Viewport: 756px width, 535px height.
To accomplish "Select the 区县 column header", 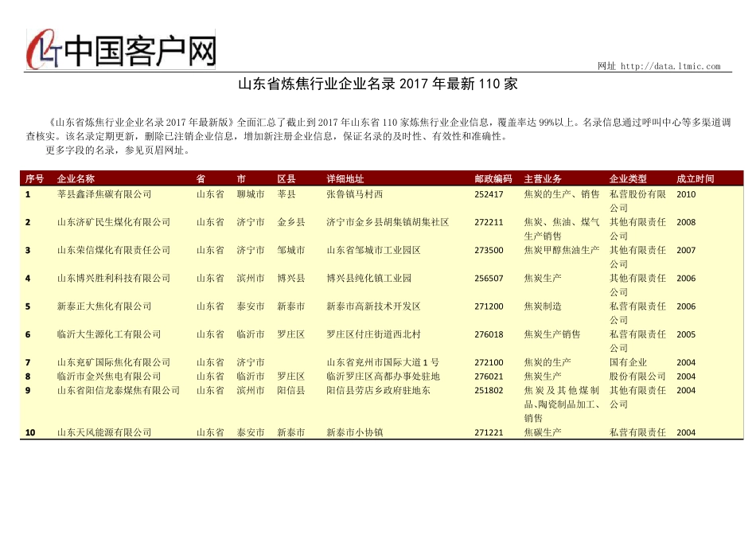I will [x=286, y=178].
